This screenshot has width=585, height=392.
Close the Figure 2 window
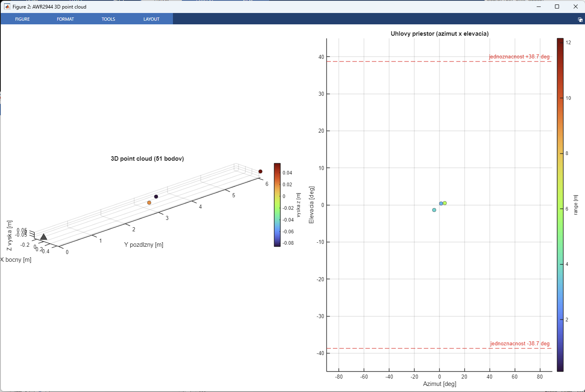coord(575,6)
